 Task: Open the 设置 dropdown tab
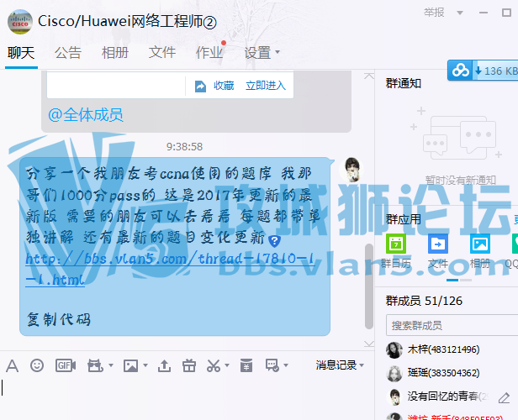point(262,52)
